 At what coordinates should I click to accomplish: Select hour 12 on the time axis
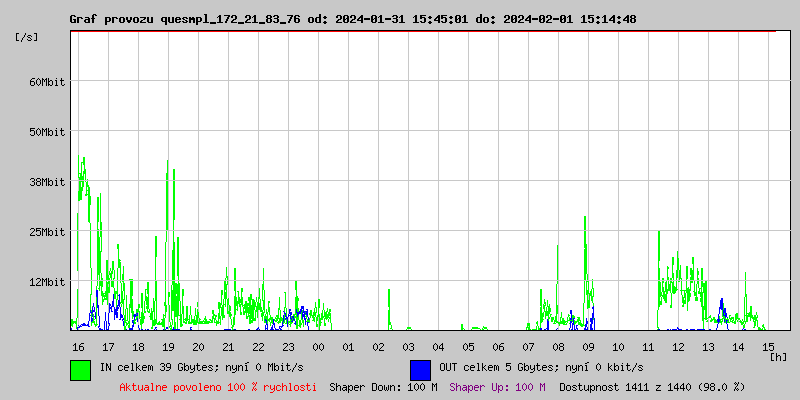click(x=678, y=346)
